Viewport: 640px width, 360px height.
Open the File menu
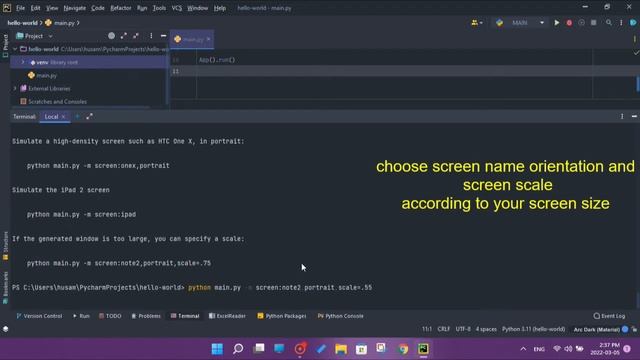click(20, 8)
